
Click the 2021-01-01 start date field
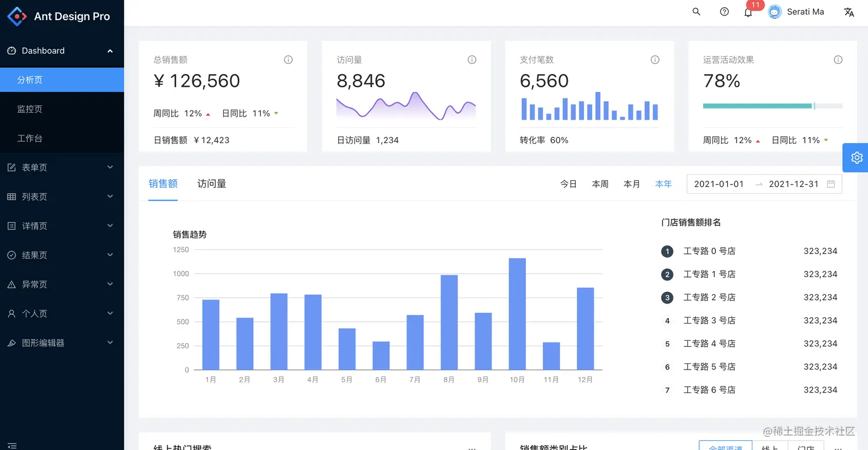click(x=719, y=184)
